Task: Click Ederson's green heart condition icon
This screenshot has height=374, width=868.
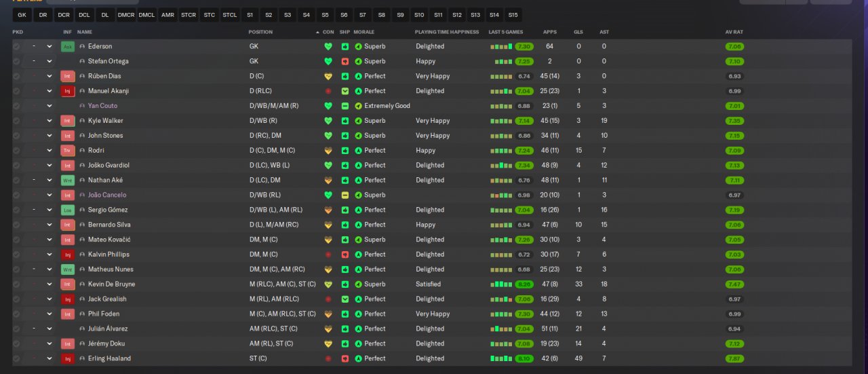Action: (328, 47)
